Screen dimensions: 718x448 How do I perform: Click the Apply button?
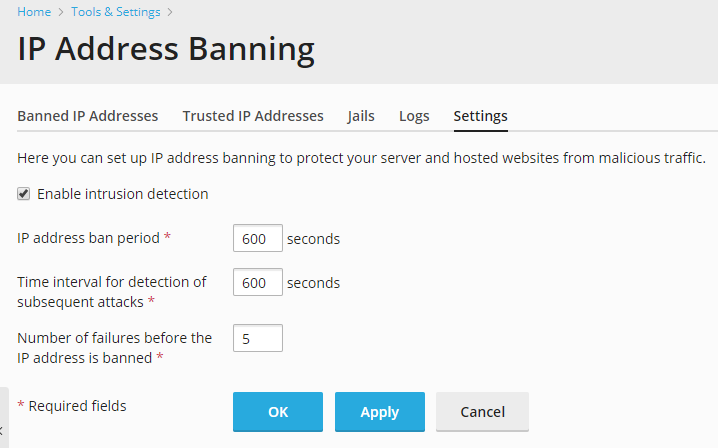(379, 411)
